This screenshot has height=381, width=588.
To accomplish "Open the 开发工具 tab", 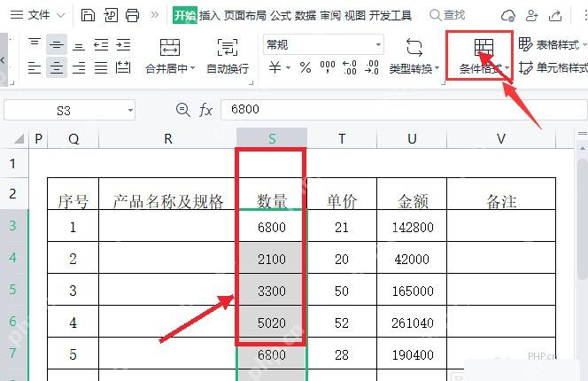I will tap(391, 15).
